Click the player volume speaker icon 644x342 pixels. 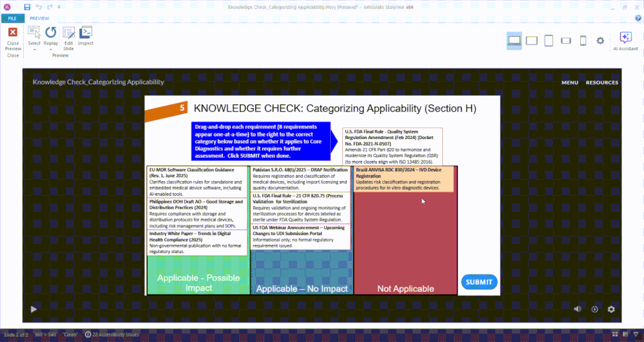point(578,309)
